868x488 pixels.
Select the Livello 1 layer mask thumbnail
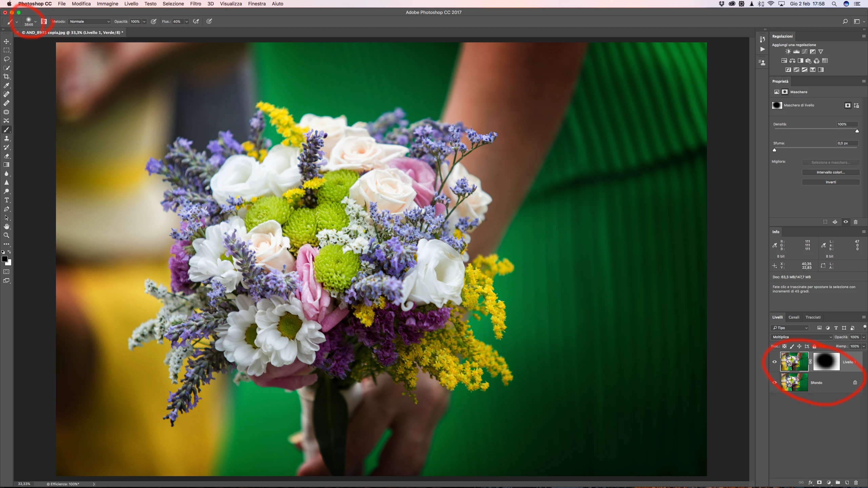point(826,362)
